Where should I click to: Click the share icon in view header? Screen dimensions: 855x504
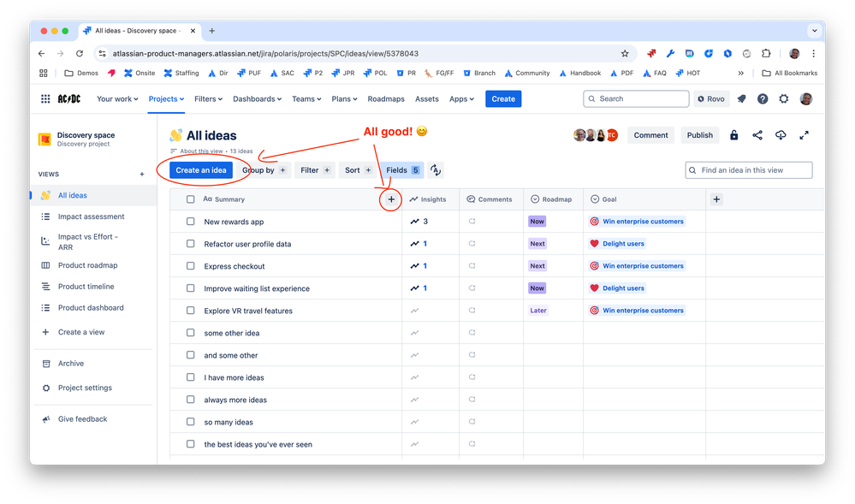coord(757,135)
